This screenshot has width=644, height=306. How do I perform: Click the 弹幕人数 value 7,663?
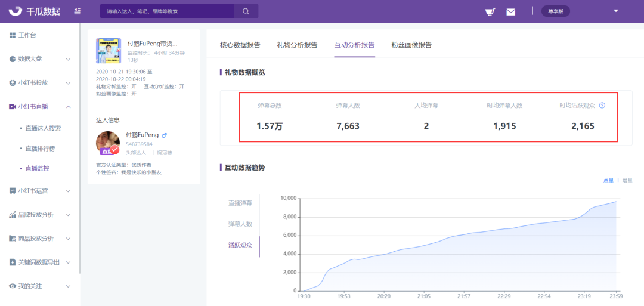[348, 126]
